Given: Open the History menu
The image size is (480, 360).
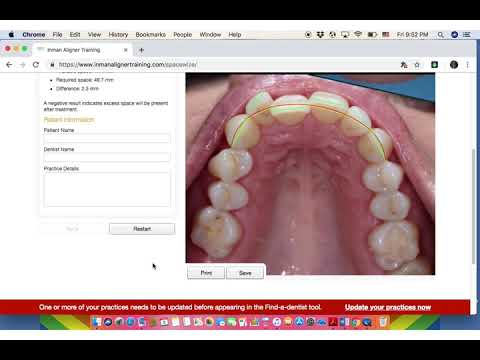Looking at the screenshot, I should pyautogui.click(x=118, y=35).
